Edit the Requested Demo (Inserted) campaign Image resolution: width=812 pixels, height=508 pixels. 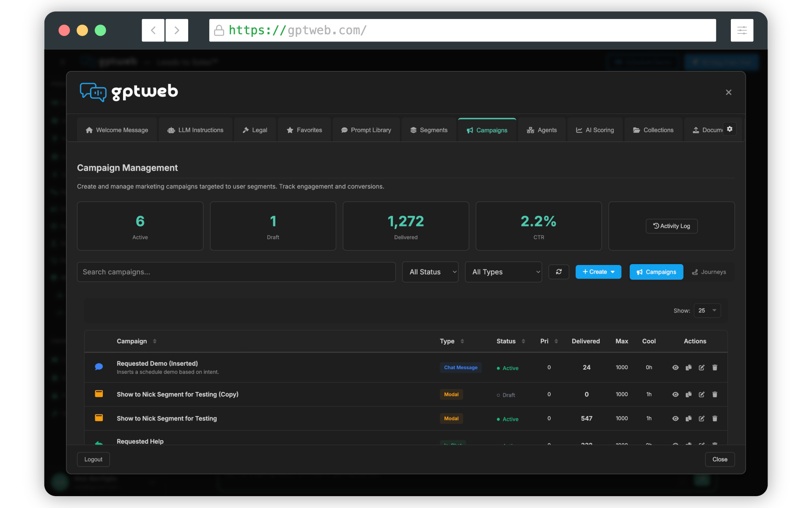702,367
